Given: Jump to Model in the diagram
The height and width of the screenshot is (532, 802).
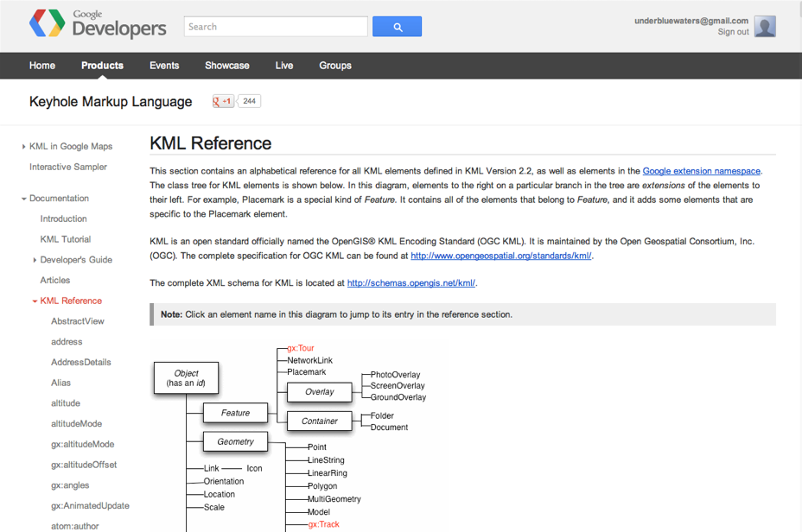Looking at the screenshot, I should pos(319,512).
